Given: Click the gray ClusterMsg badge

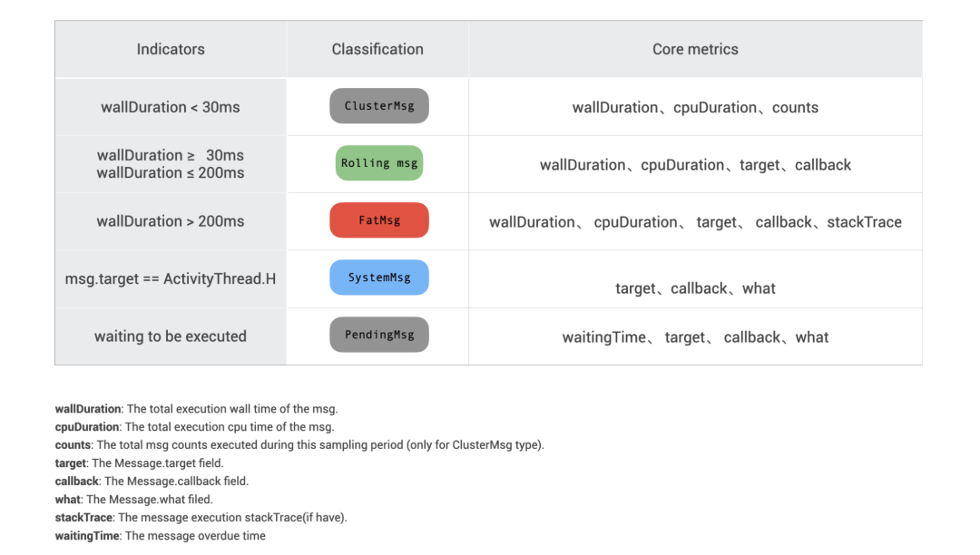Looking at the screenshot, I should (378, 106).
